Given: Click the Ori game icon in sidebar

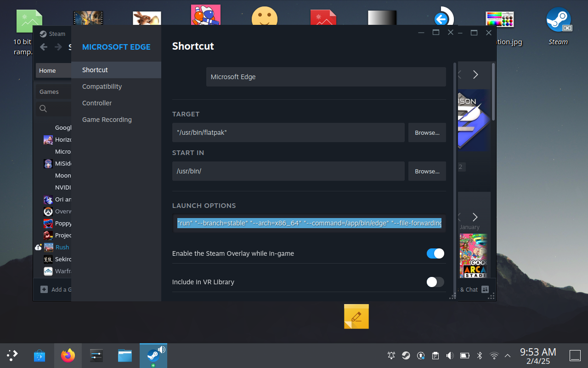Looking at the screenshot, I should [x=48, y=199].
